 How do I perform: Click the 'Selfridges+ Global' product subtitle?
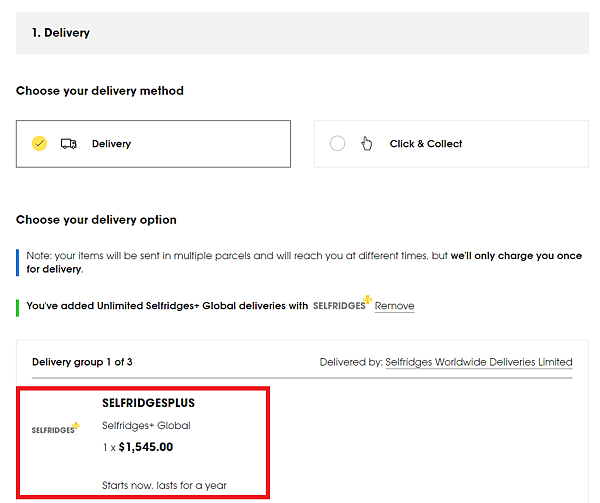pyautogui.click(x=146, y=425)
